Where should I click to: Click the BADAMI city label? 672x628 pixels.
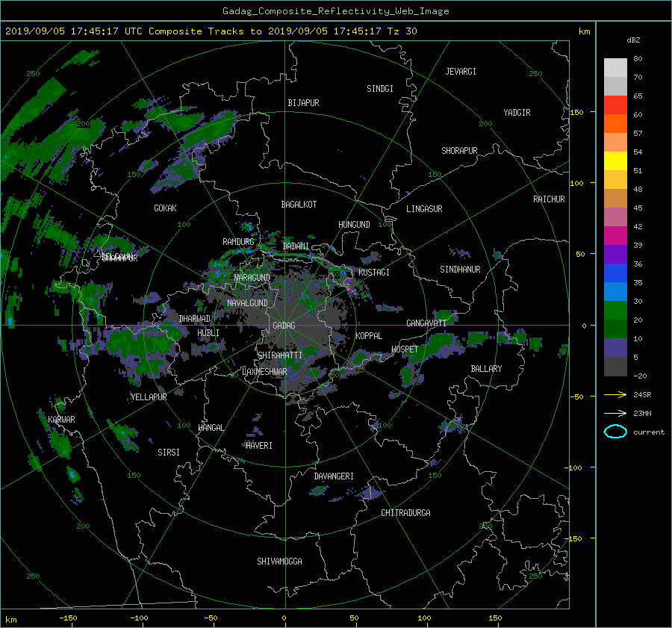[296, 246]
